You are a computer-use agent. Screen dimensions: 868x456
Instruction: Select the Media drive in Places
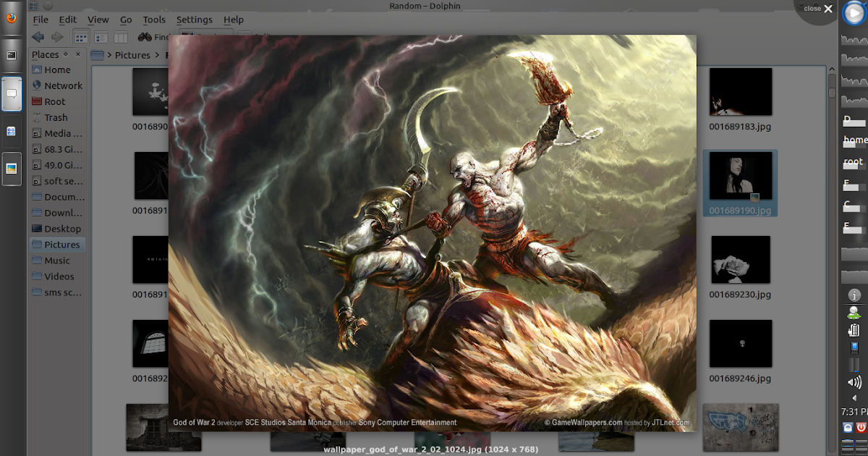(57, 133)
